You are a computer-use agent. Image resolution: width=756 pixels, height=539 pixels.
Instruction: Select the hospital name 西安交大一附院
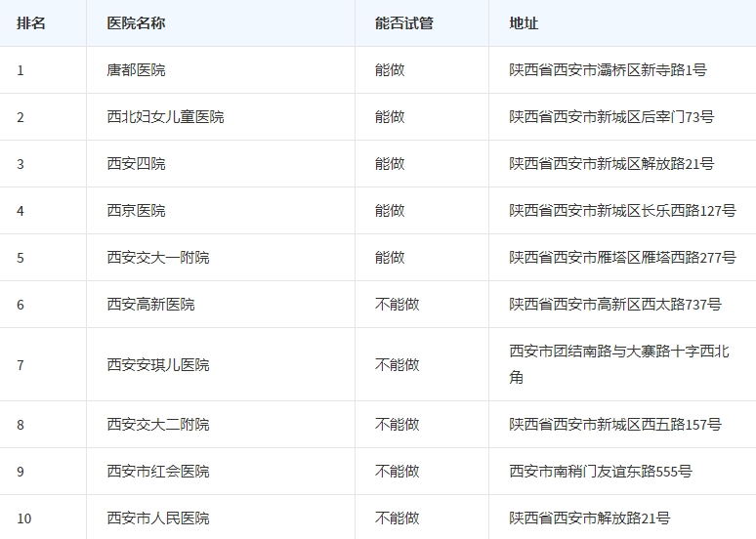click(x=158, y=257)
